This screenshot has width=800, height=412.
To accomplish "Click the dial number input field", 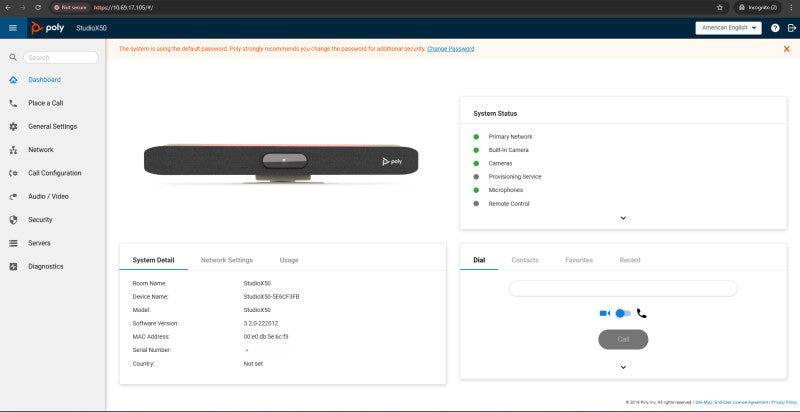I will click(x=623, y=289).
